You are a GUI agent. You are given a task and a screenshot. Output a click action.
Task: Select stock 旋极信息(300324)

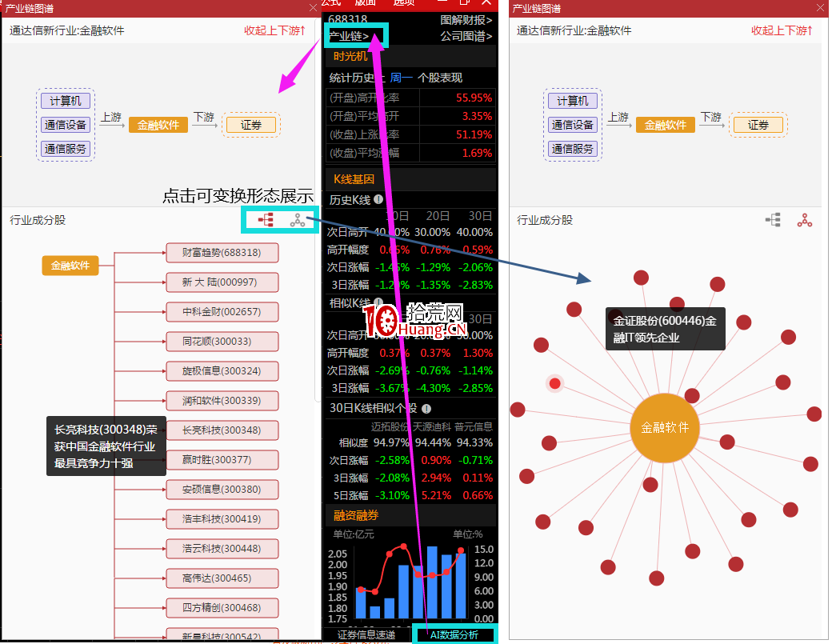222,371
